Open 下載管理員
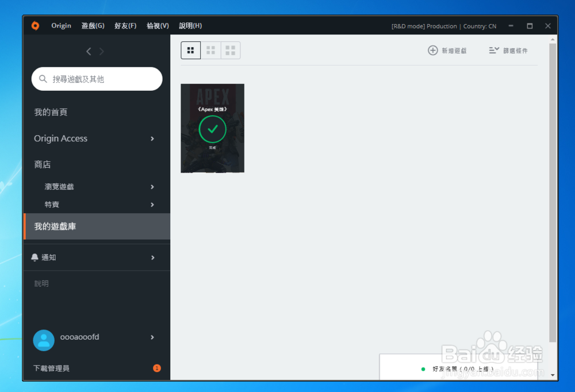The width and height of the screenshot is (575, 392). coord(51,368)
